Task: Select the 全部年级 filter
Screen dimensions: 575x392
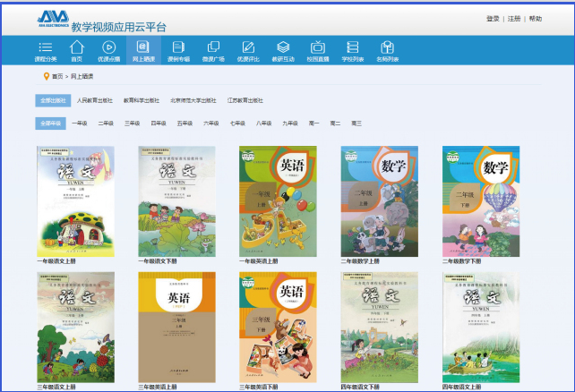Action: click(x=49, y=123)
